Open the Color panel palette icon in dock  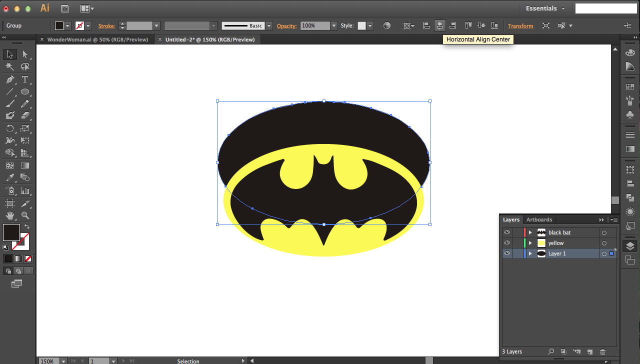[630, 52]
